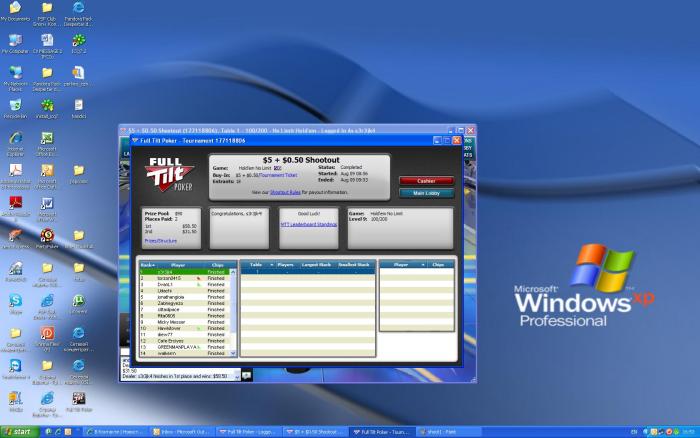Click the chat bubble icon below the lobby
700x438 pixels.
[246, 376]
